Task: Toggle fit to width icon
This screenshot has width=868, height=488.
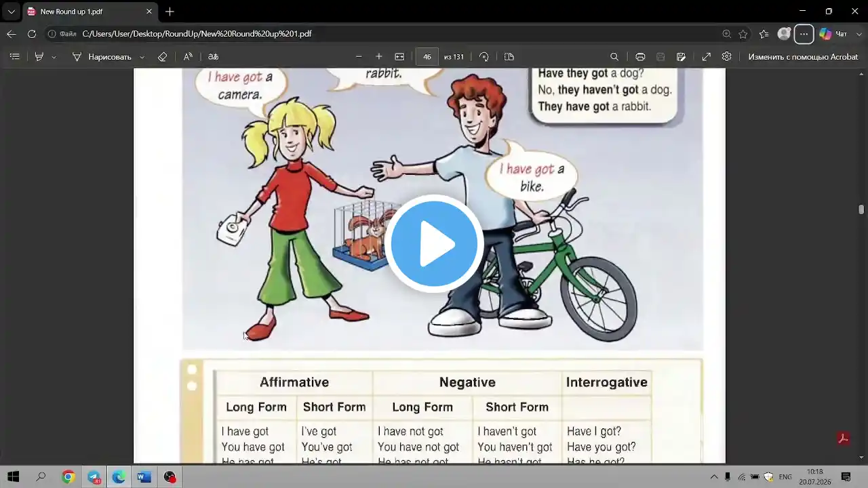Action: 399,57
